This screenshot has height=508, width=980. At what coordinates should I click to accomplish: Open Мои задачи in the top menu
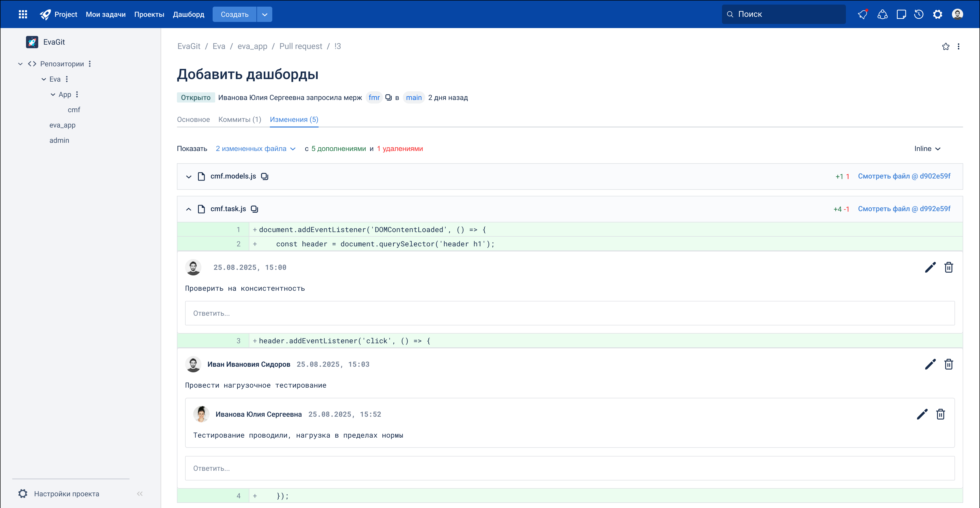(x=105, y=15)
